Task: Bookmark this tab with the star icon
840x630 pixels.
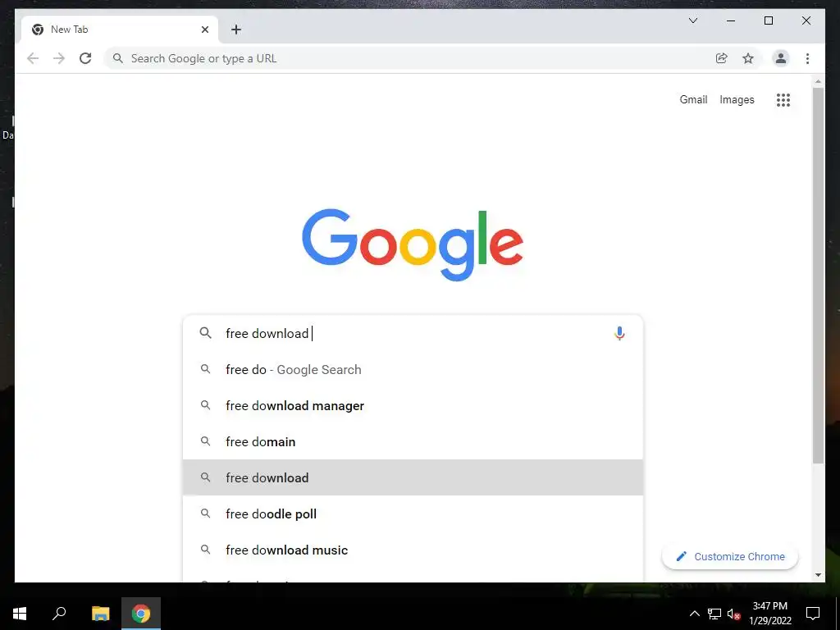Action: (x=748, y=58)
